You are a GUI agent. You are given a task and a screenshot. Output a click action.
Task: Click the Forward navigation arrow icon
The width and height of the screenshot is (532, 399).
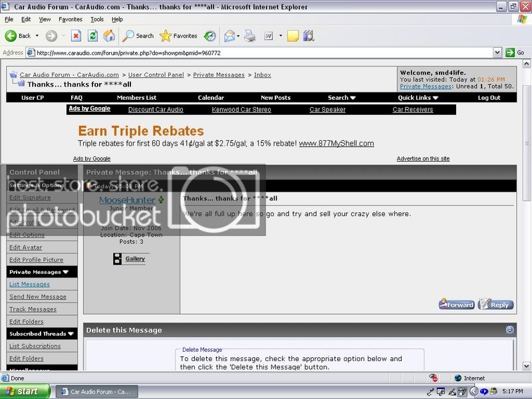(52, 36)
